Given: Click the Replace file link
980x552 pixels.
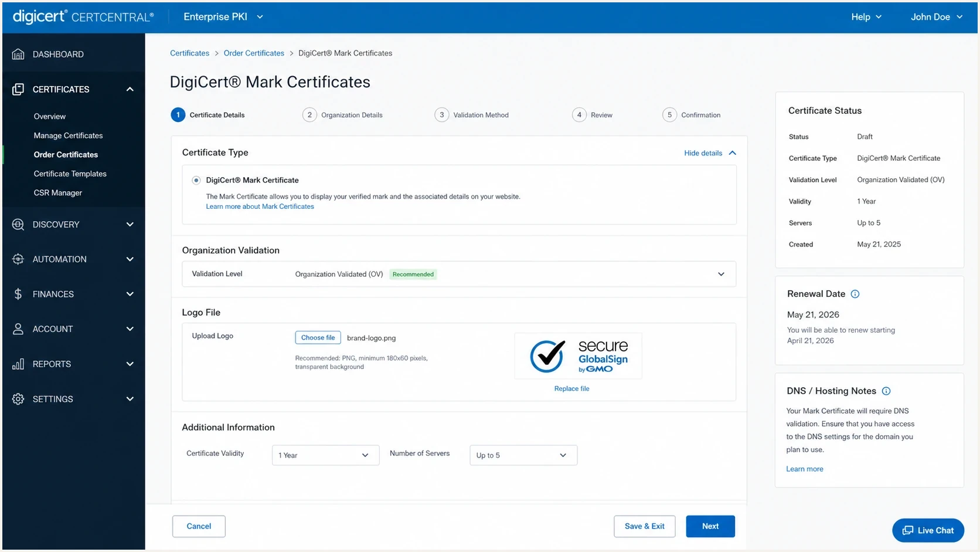Looking at the screenshot, I should point(571,388).
